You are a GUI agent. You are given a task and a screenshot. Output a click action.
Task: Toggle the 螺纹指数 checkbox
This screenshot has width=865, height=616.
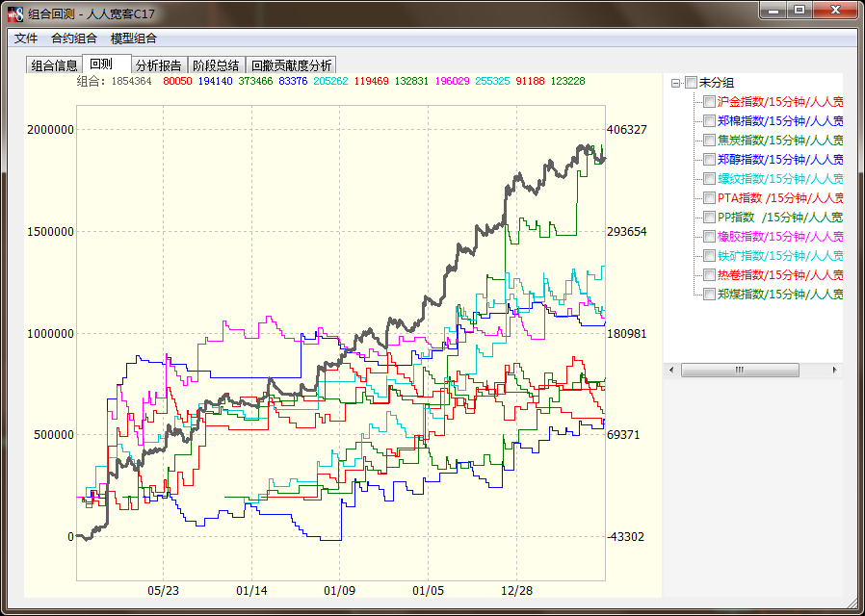[709, 178]
